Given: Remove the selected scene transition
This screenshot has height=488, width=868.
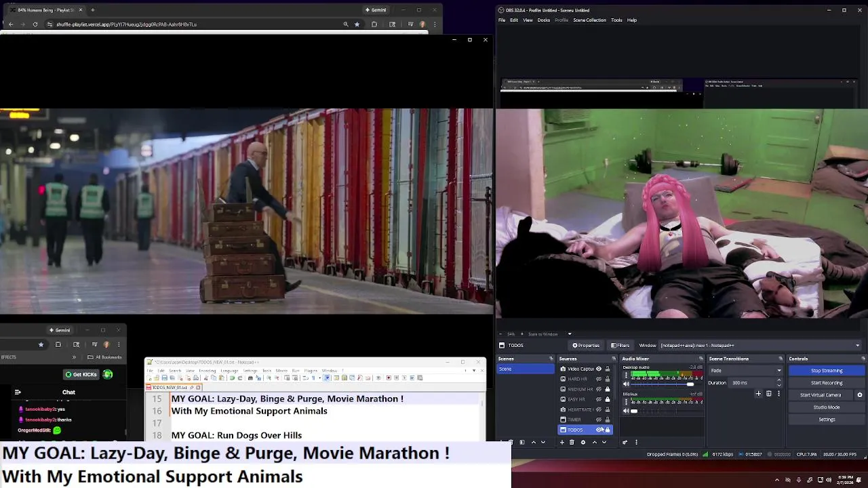Looking at the screenshot, I should (x=768, y=394).
